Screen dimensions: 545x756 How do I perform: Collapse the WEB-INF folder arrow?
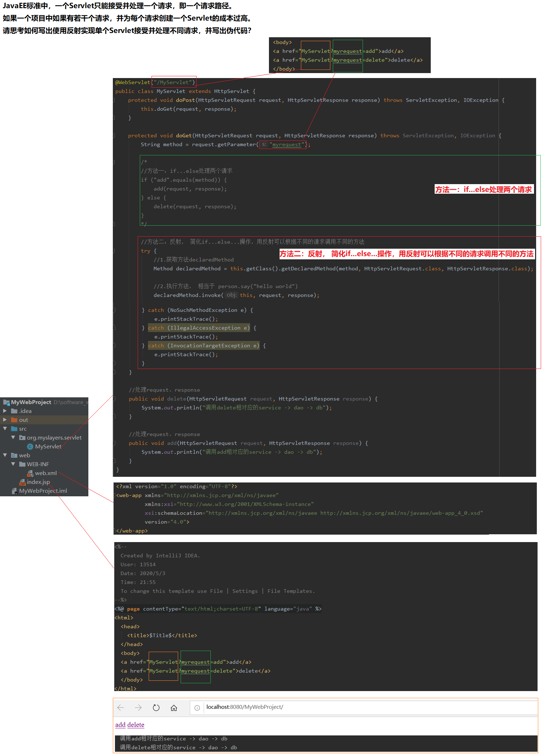click(x=13, y=464)
